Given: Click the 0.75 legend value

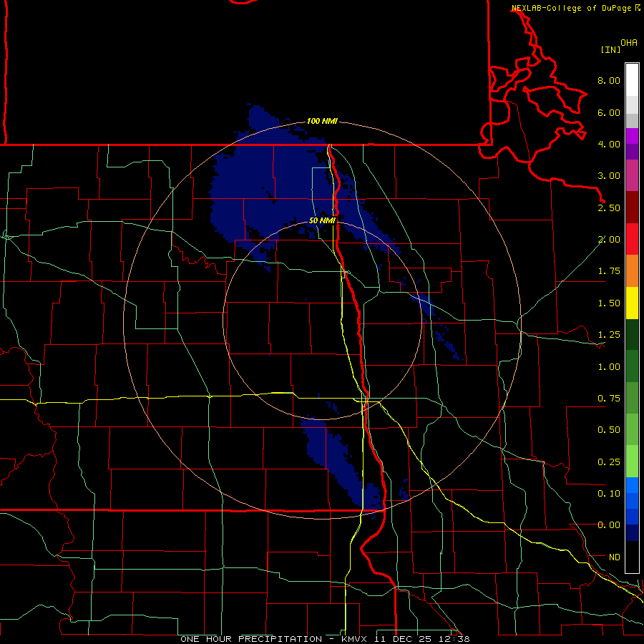Looking at the screenshot, I should (x=609, y=399).
